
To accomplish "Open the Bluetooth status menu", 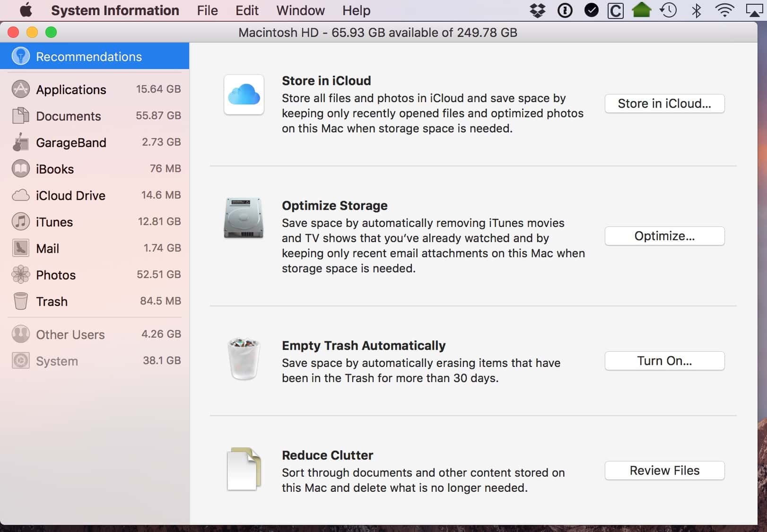I will (x=696, y=10).
